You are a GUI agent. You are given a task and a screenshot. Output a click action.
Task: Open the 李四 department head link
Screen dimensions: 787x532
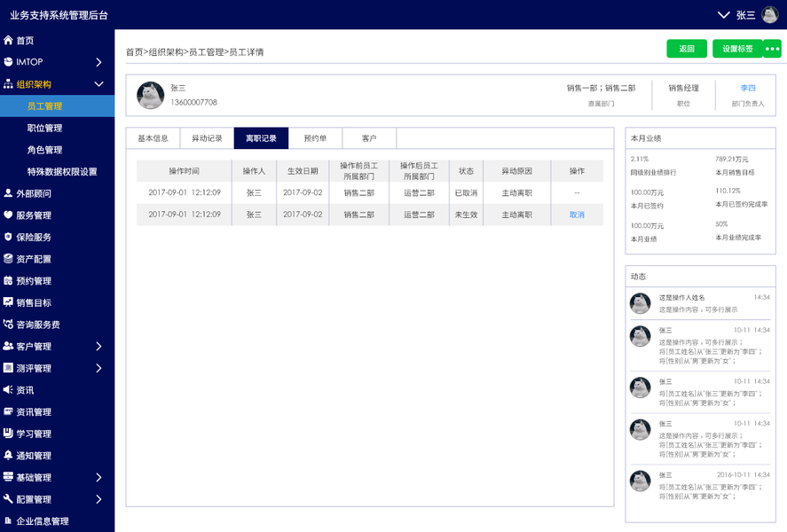click(748, 88)
